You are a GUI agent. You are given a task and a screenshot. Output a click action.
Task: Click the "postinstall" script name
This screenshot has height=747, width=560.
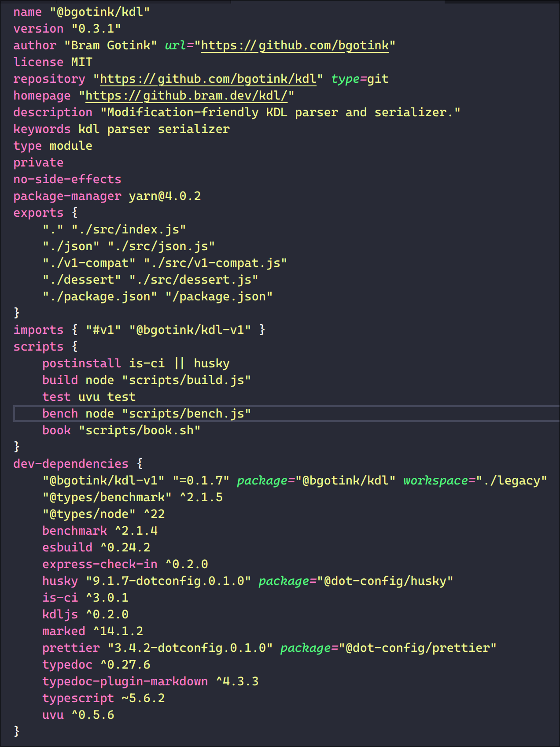[81, 363]
